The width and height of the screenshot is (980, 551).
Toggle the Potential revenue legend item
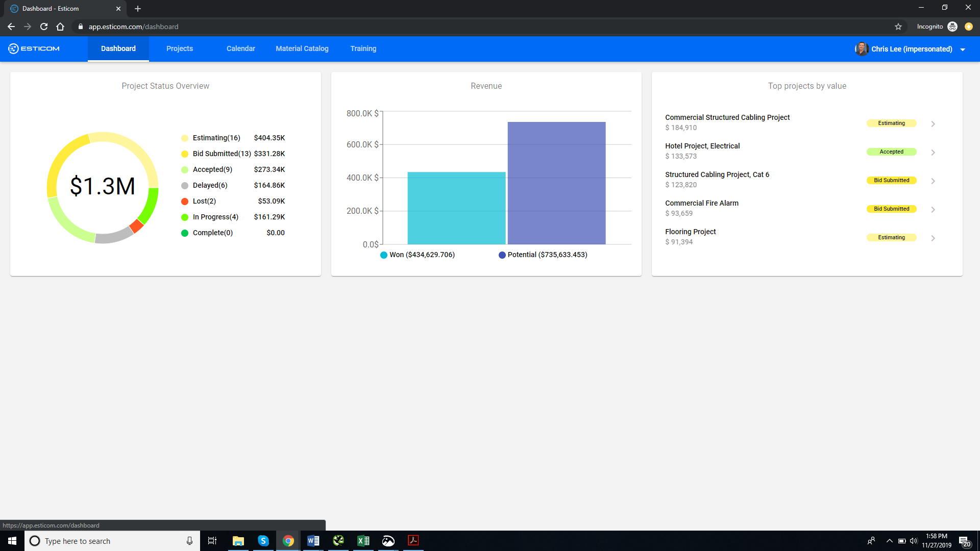[543, 255]
